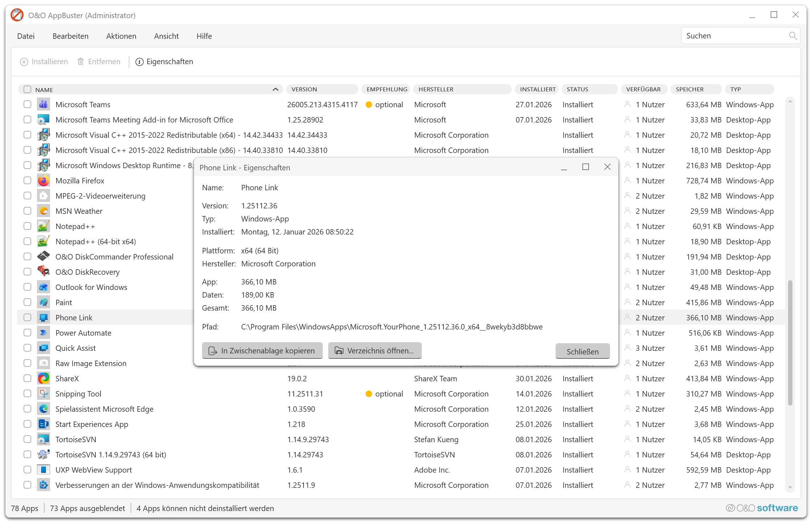Image resolution: width=812 pixels, height=523 pixels.
Task: Click the TortoiseSVN 64 bit turtle icon
Action: tap(44, 454)
